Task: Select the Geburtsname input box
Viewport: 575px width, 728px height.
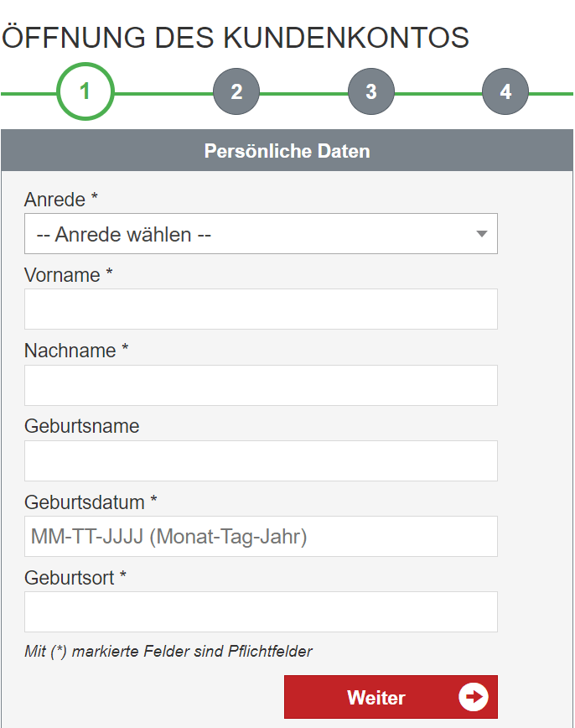Action: (x=261, y=461)
